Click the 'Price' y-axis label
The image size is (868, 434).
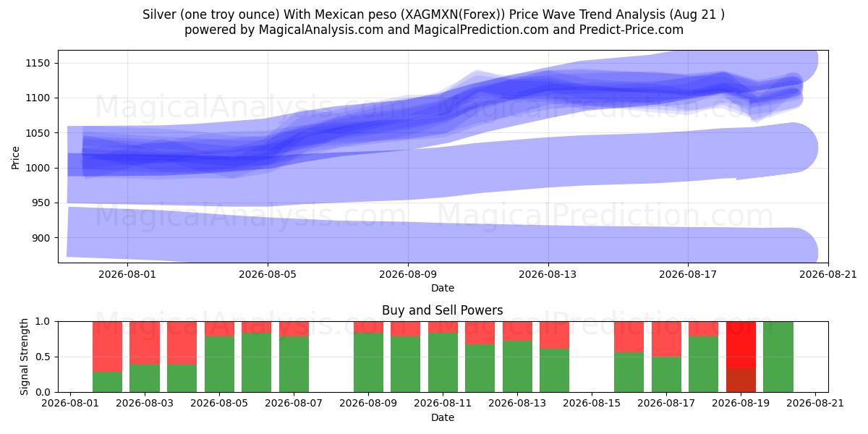coord(16,156)
